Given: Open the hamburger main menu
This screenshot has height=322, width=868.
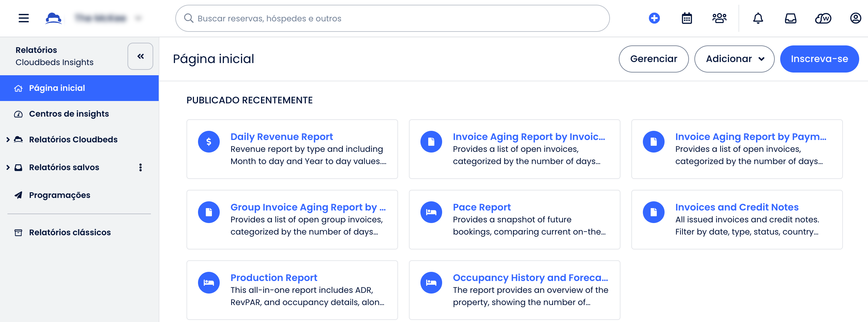Looking at the screenshot, I should [23, 18].
